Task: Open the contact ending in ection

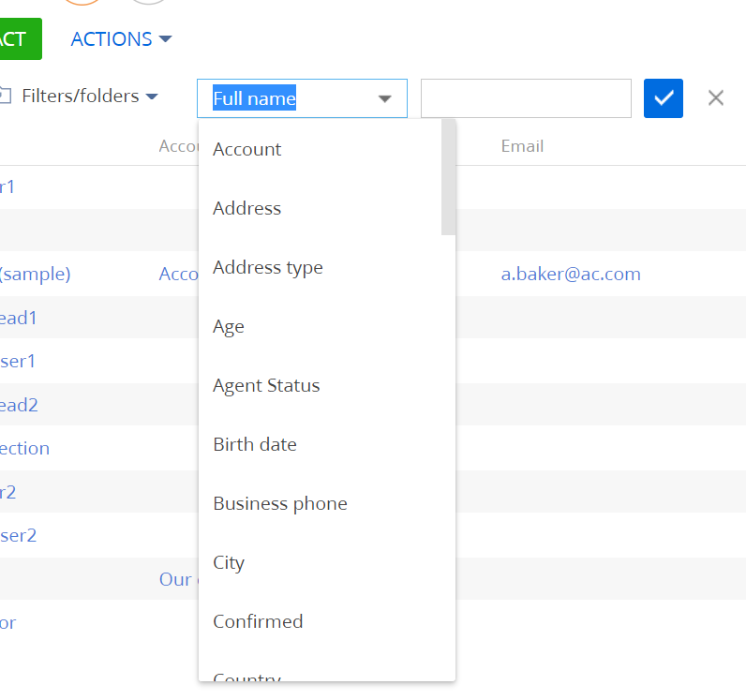Action: 24,448
